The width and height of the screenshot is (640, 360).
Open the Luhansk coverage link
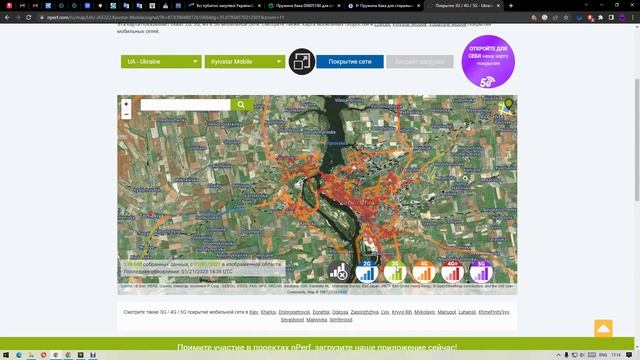click(467, 312)
